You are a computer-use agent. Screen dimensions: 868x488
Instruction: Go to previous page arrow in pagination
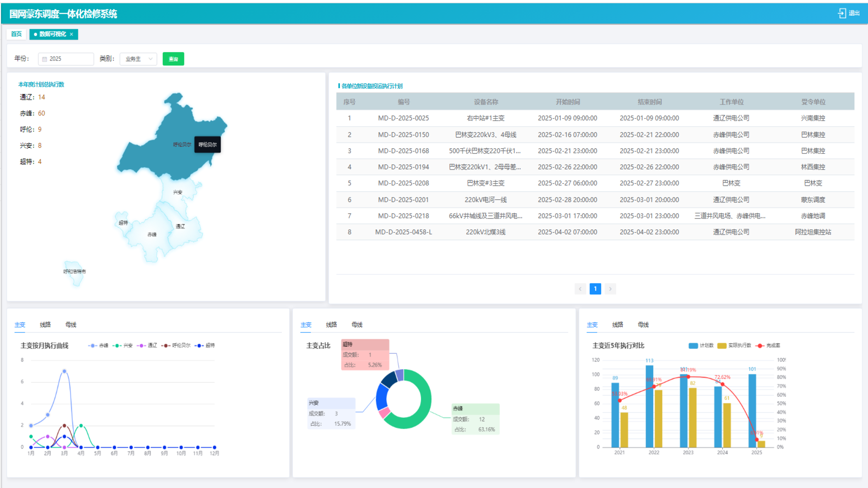point(580,289)
